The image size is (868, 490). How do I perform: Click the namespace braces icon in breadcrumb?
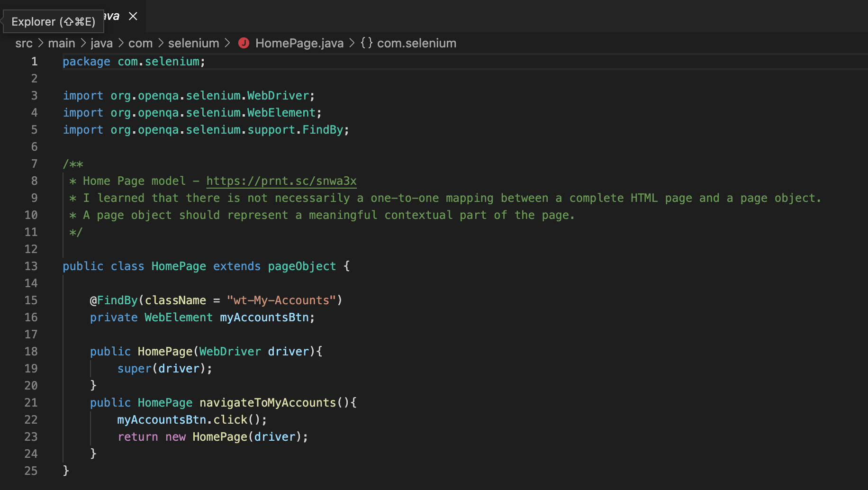click(x=366, y=43)
